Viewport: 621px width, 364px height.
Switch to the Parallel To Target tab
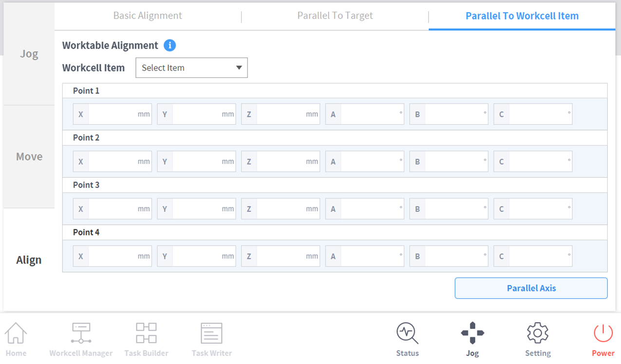click(x=335, y=16)
